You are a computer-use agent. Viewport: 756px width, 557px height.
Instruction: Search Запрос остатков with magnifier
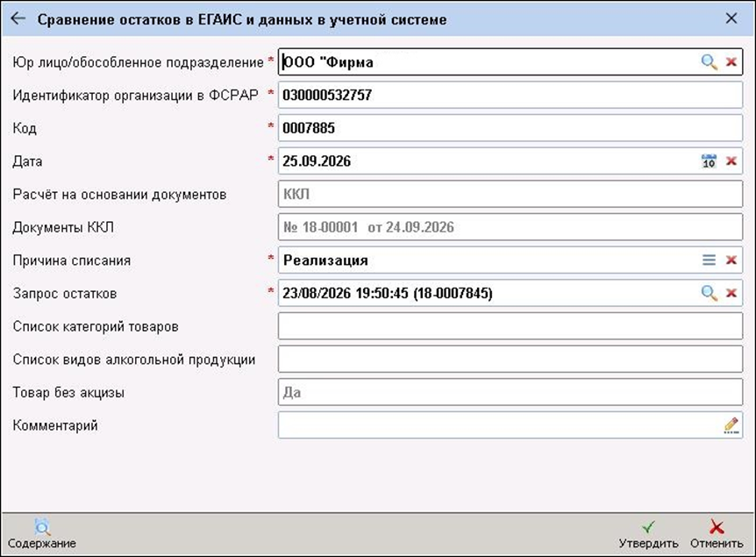click(709, 293)
